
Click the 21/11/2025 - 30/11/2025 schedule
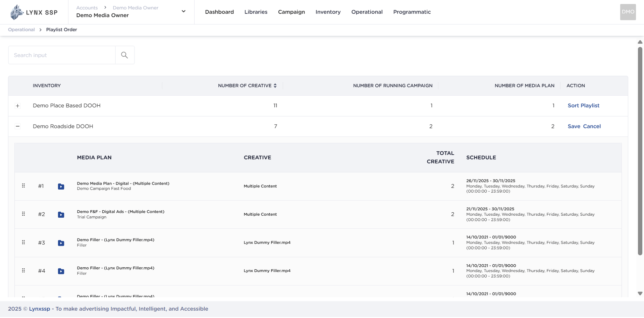[490, 209]
